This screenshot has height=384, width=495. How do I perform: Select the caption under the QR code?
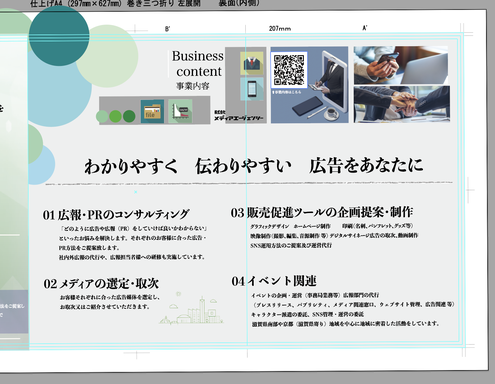click(287, 92)
